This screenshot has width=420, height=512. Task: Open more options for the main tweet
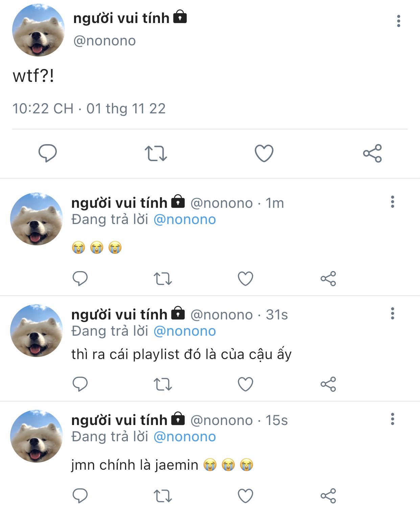tap(399, 21)
